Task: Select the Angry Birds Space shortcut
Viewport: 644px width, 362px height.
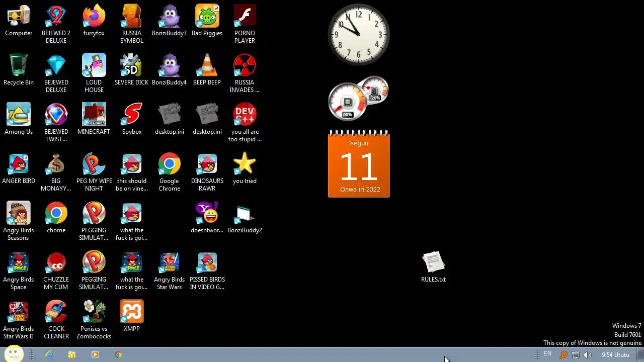Action: (x=19, y=270)
